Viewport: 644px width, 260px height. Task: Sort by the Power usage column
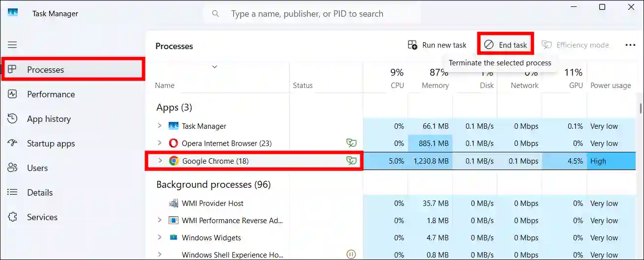pos(611,86)
